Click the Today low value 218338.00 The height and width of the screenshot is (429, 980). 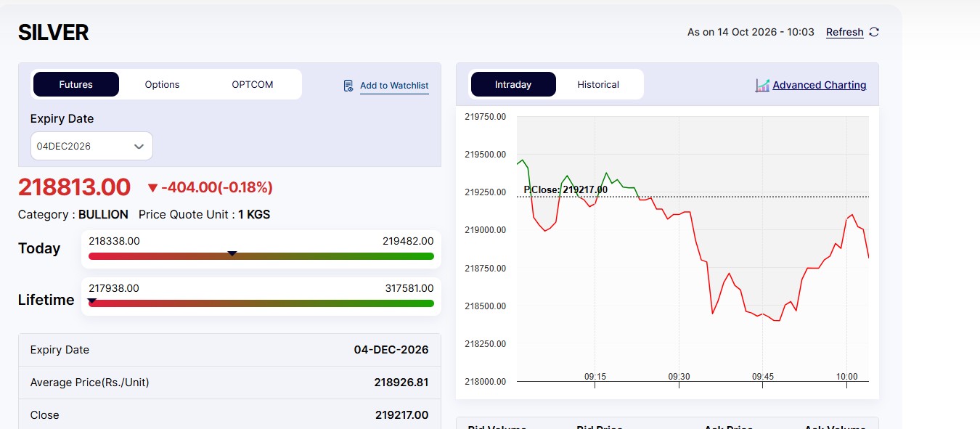point(114,241)
